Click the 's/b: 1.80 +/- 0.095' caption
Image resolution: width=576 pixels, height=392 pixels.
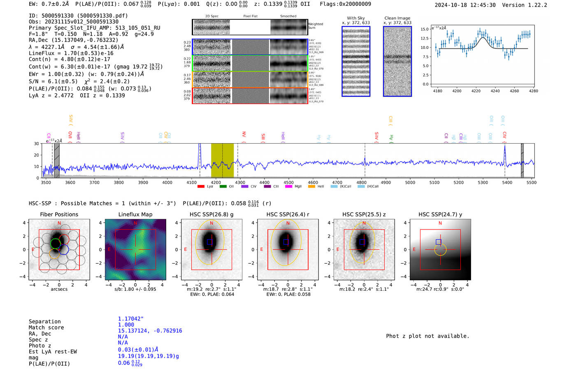tap(135, 289)
